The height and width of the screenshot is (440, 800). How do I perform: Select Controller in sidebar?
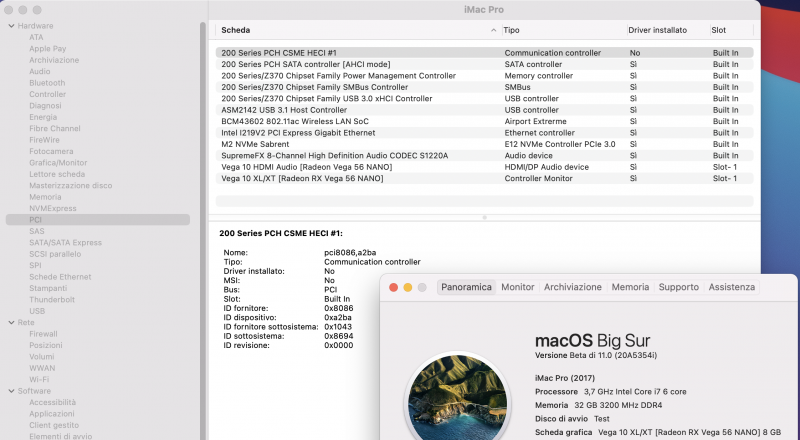pos(47,94)
